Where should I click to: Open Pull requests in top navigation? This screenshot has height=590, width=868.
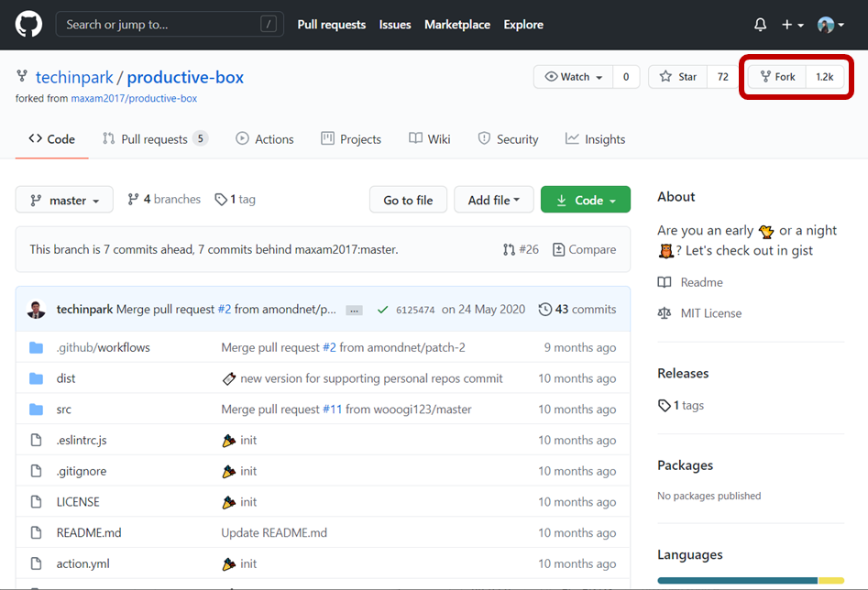pos(332,25)
